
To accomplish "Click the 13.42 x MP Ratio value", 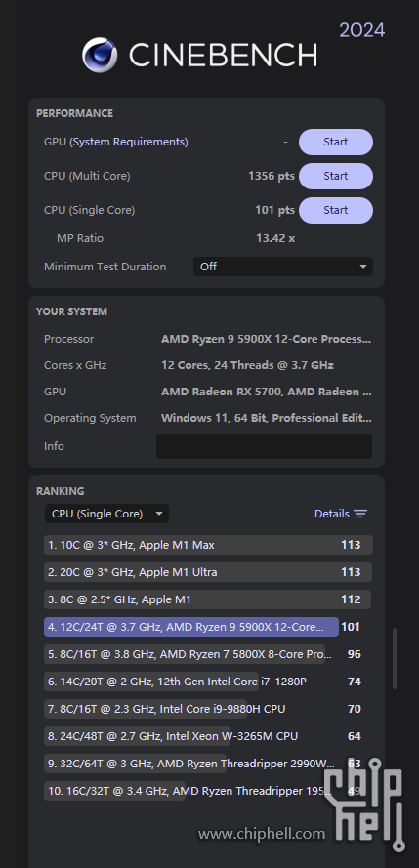I will click(275, 238).
